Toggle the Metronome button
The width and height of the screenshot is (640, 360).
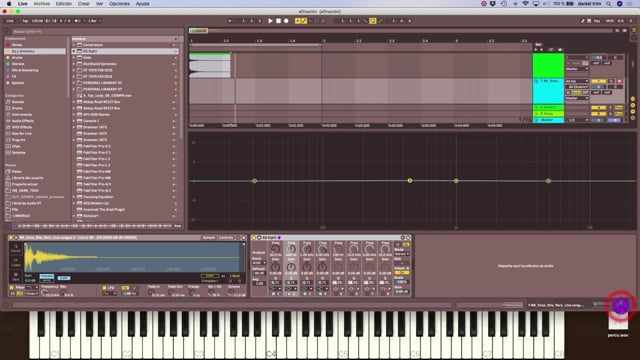coord(78,21)
